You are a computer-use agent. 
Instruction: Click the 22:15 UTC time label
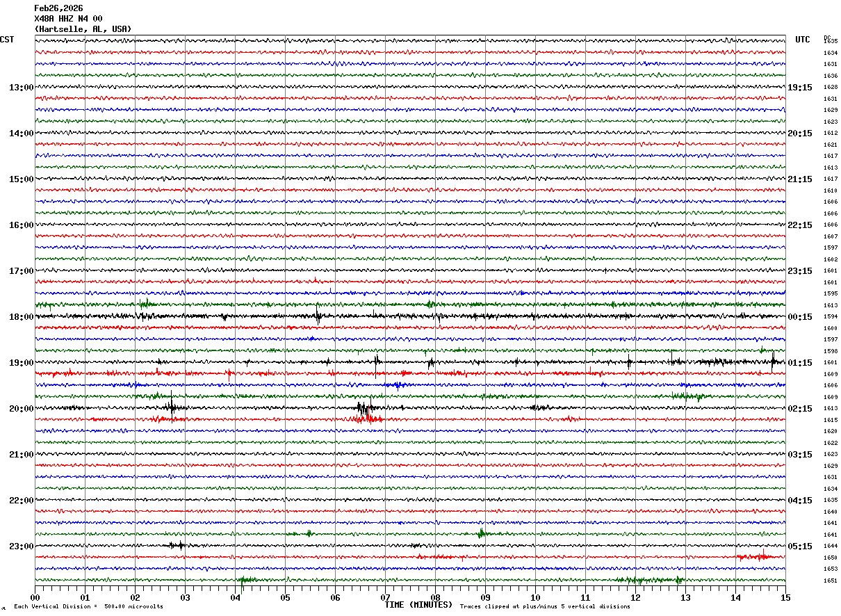tap(800, 225)
